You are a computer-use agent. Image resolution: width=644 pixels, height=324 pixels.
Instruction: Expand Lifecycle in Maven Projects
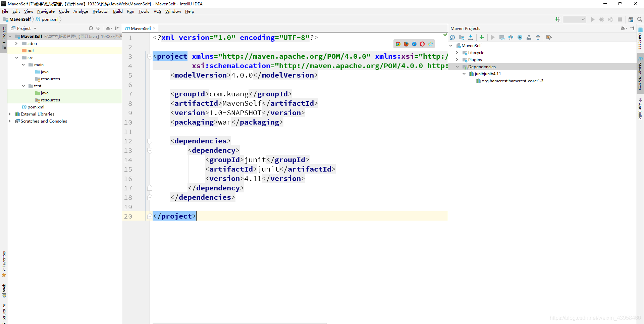pyautogui.click(x=457, y=53)
